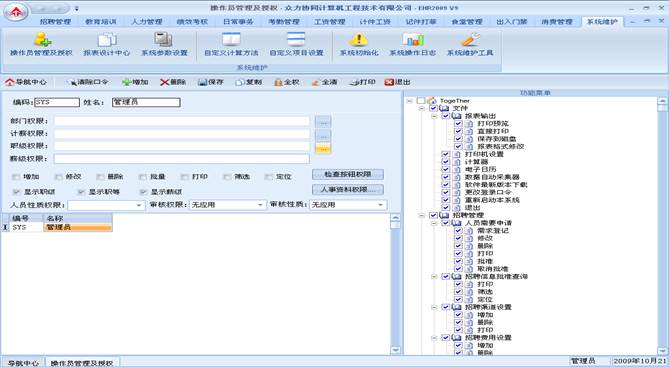The image size is (669, 367).
Task: Uncheck 打印机设置 in the function tree
Action: (x=445, y=154)
